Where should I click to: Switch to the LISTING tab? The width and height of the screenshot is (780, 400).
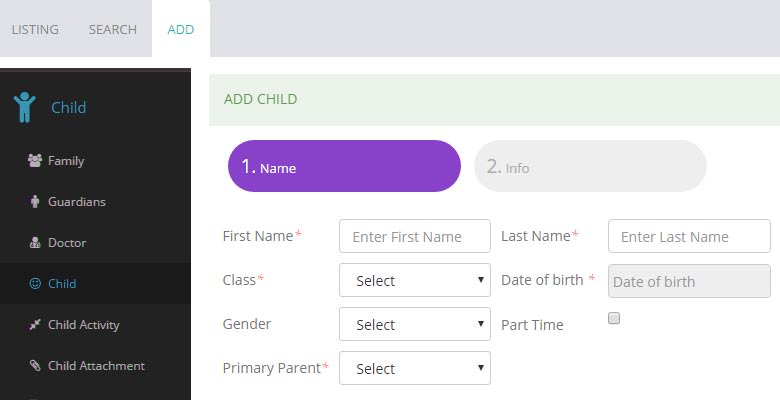(35, 29)
